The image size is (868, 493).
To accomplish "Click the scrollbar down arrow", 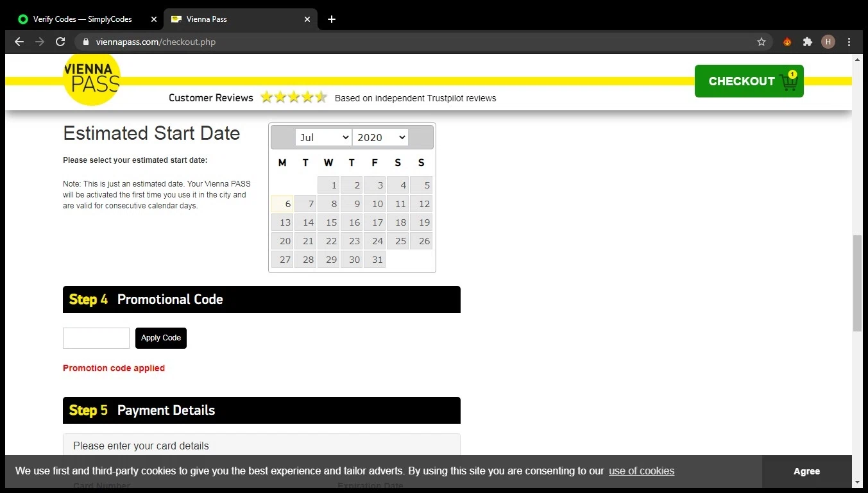I will tap(857, 481).
